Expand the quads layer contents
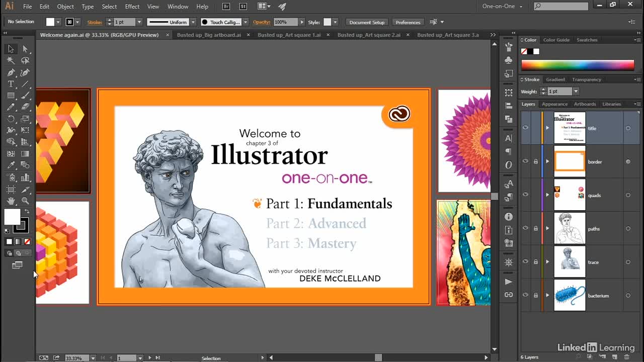 coord(547,195)
